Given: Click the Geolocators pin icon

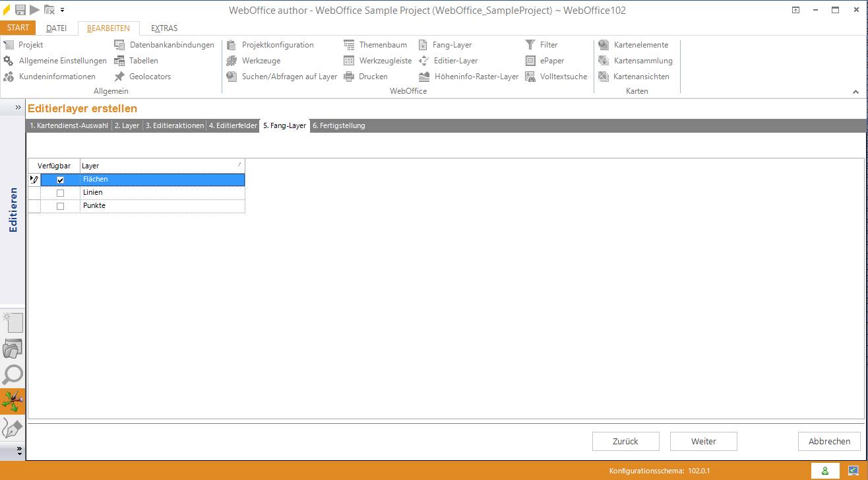Looking at the screenshot, I should coord(119,77).
